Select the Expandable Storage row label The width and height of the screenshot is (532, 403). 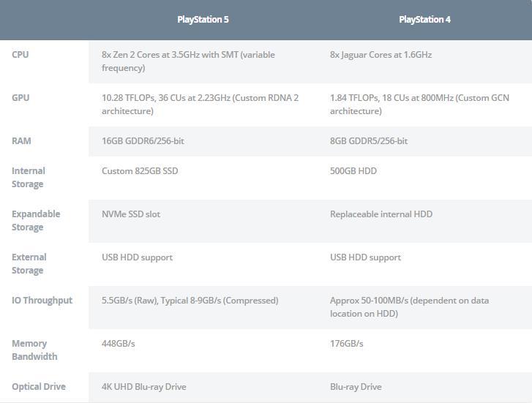pyautogui.click(x=36, y=220)
